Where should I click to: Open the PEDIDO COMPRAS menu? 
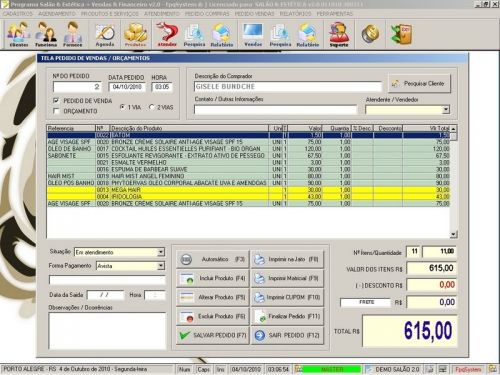point(207,14)
